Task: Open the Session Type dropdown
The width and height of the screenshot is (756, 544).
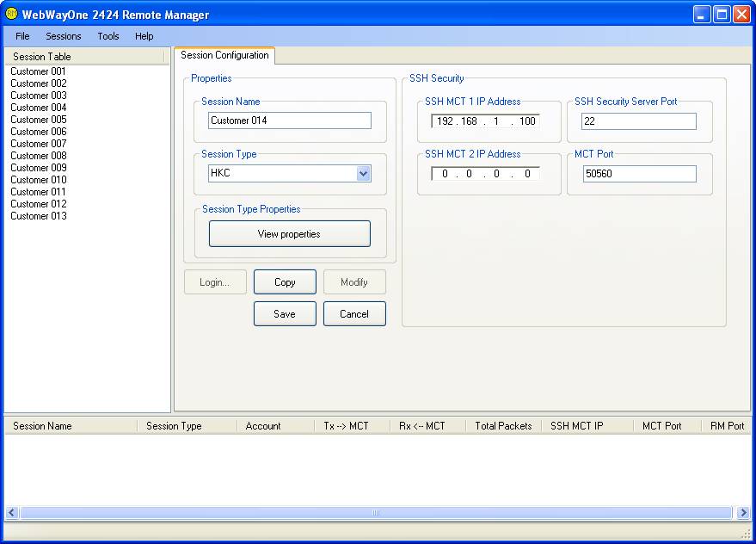Action: pos(363,174)
